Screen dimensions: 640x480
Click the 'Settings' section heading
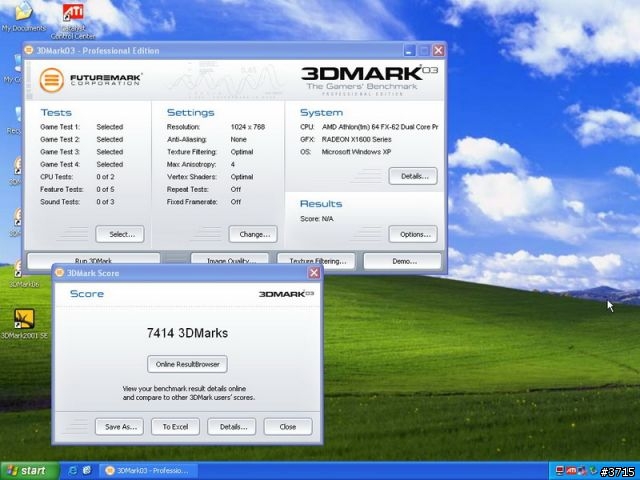point(191,113)
